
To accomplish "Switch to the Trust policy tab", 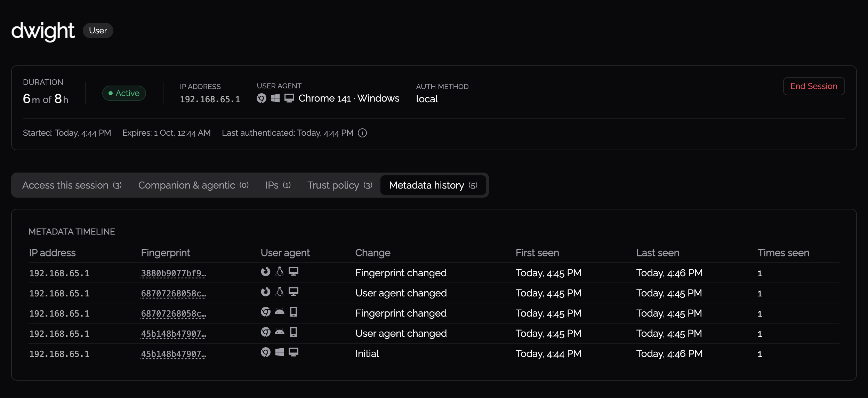I will tap(340, 185).
